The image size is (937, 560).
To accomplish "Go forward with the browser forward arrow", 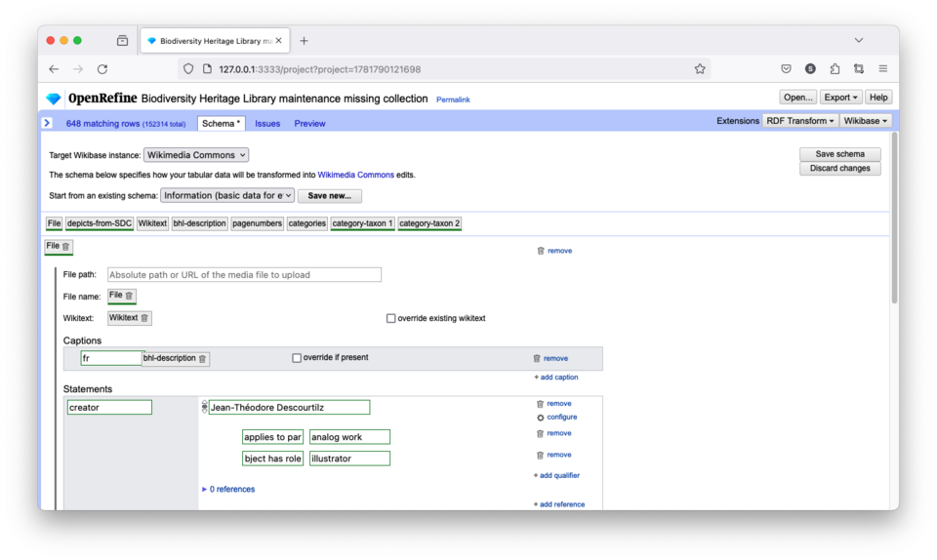I will (78, 69).
